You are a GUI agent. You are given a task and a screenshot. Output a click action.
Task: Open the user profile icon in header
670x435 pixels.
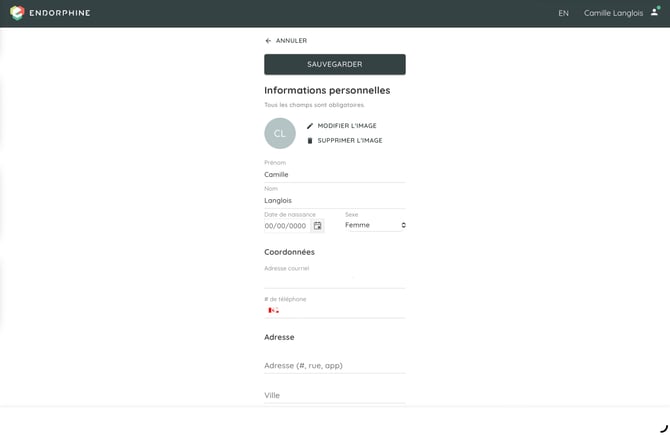pyautogui.click(x=655, y=12)
